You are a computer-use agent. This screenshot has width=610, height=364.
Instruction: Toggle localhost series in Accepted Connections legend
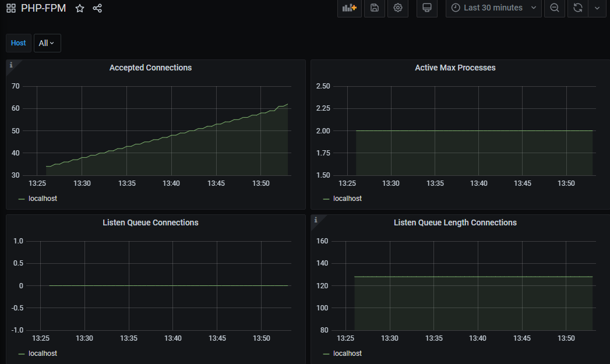(x=43, y=199)
